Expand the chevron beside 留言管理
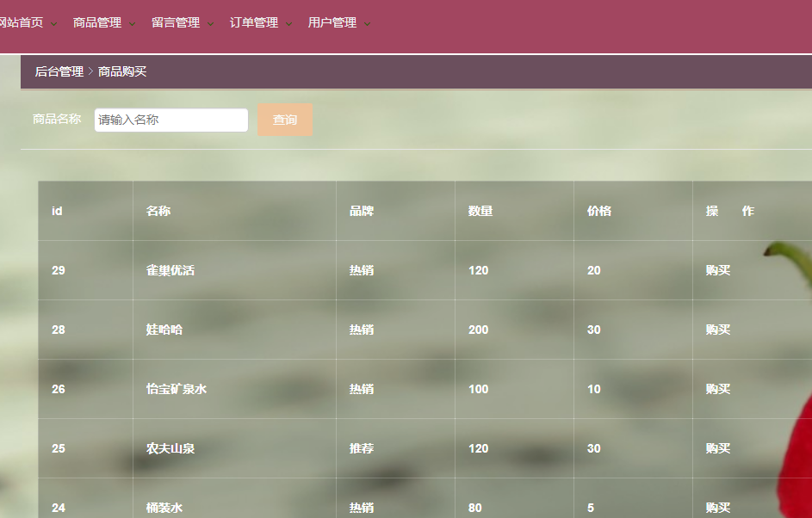 coord(210,24)
